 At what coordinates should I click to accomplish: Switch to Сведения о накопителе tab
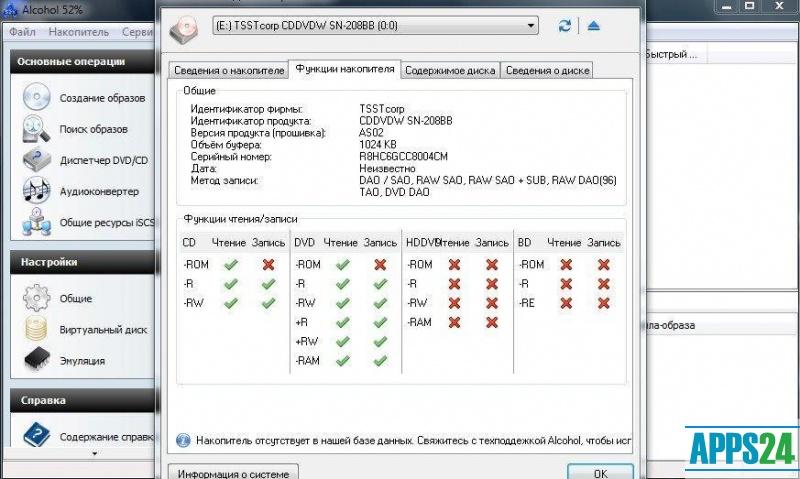[229, 70]
